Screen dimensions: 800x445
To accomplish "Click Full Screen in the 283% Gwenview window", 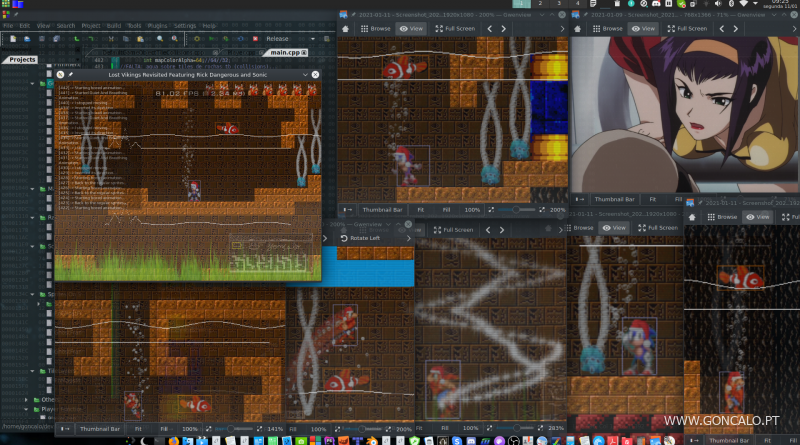I will (453, 230).
